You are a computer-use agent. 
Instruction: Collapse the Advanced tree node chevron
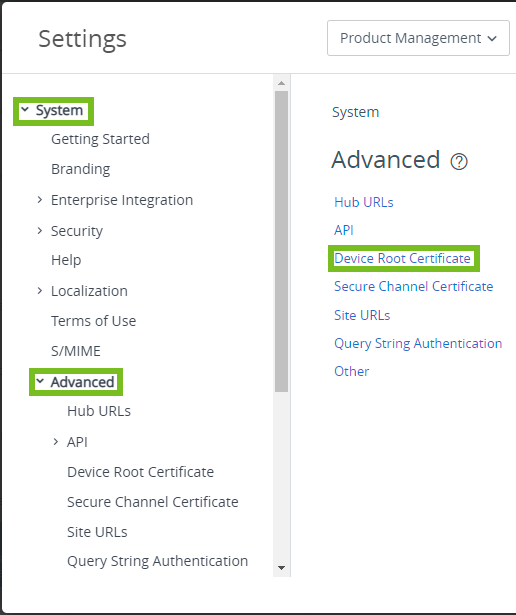click(x=40, y=381)
